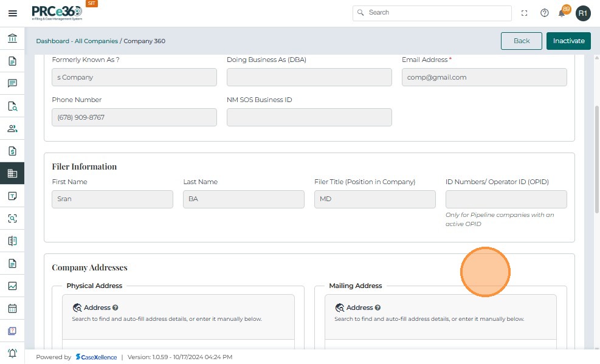Toggle fullscreen mode icon
This screenshot has height=364, width=600.
click(525, 13)
